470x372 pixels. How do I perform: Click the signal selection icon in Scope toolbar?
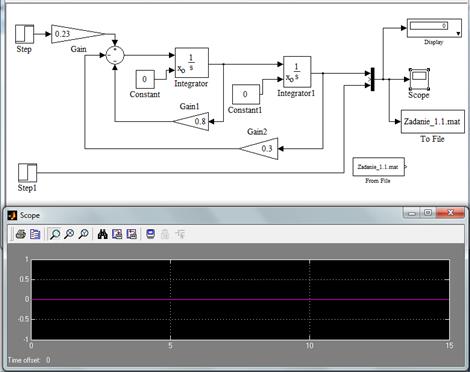pyautogui.click(x=180, y=234)
